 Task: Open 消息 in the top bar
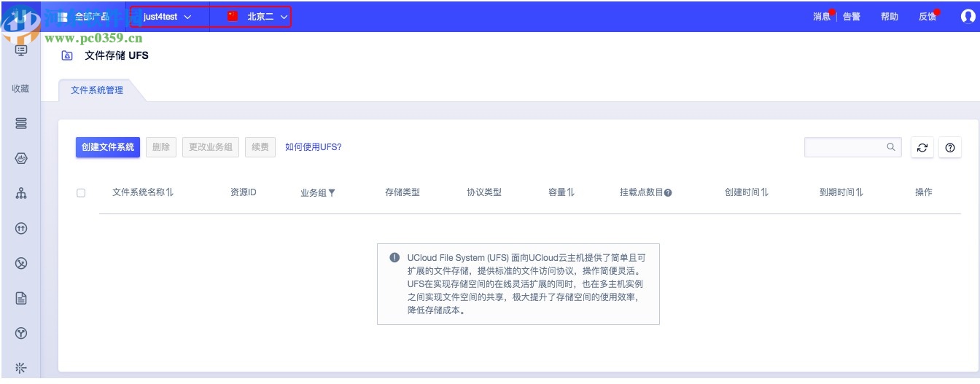822,16
